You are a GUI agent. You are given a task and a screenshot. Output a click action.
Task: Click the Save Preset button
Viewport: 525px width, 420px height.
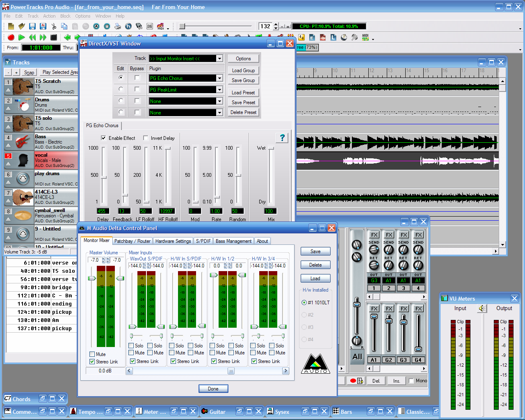(x=243, y=103)
